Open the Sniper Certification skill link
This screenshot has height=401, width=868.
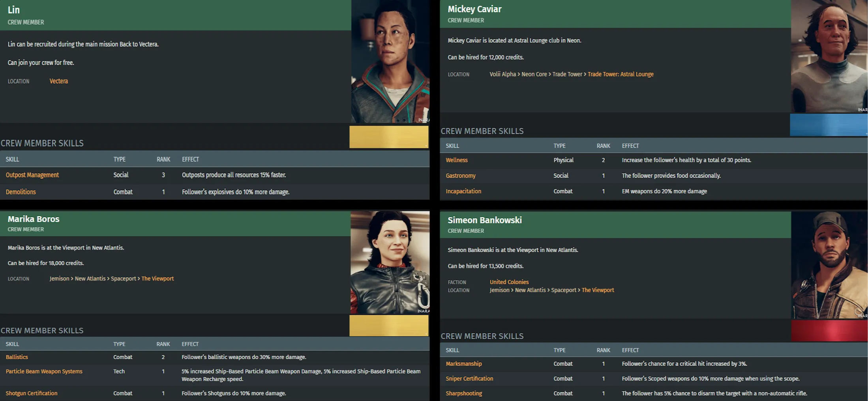pos(469,379)
